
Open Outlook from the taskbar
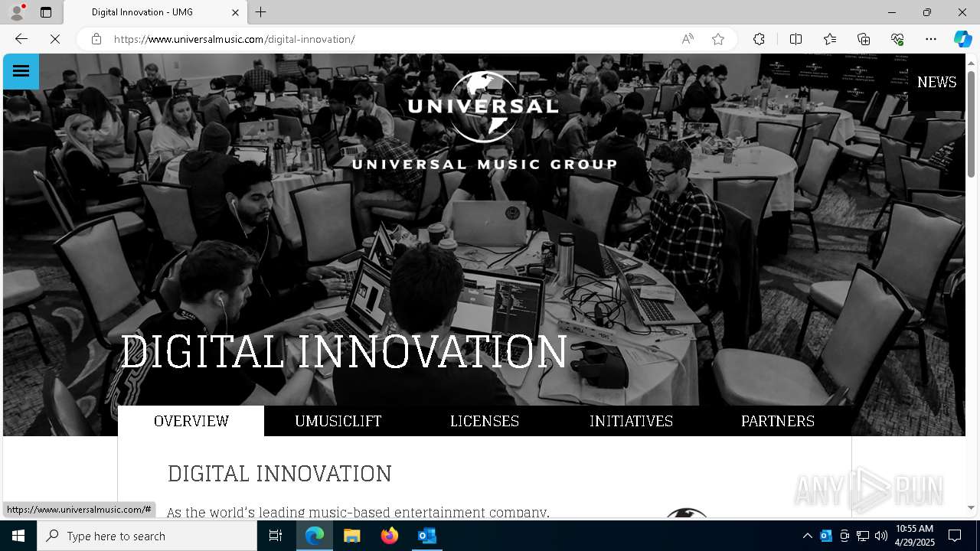(x=426, y=536)
